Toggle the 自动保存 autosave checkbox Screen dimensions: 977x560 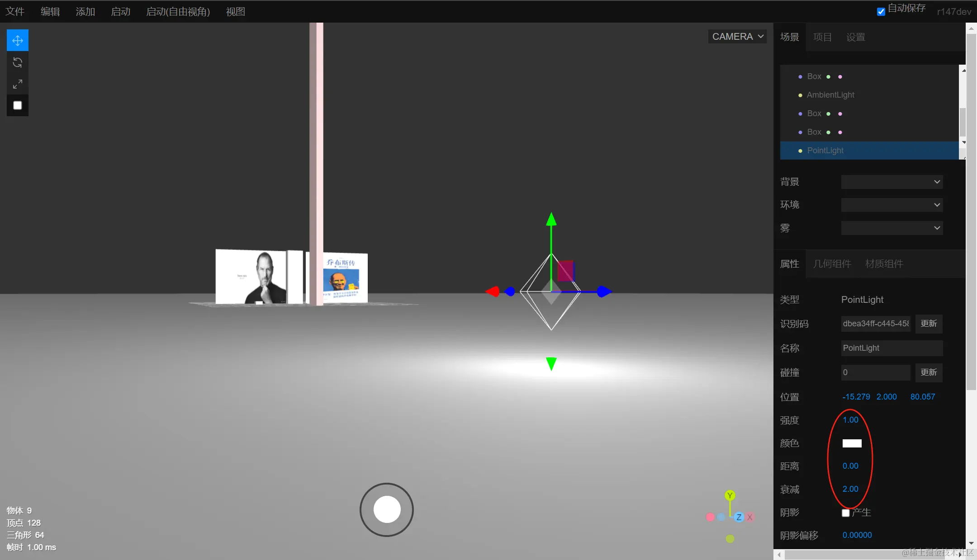[881, 12]
